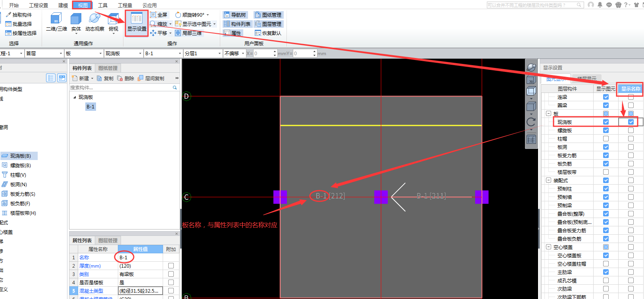Viewport: 644px width, 299px height.
Task: Enable 楼层板带 显示图元 checkbox
Action: tap(606, 172)
